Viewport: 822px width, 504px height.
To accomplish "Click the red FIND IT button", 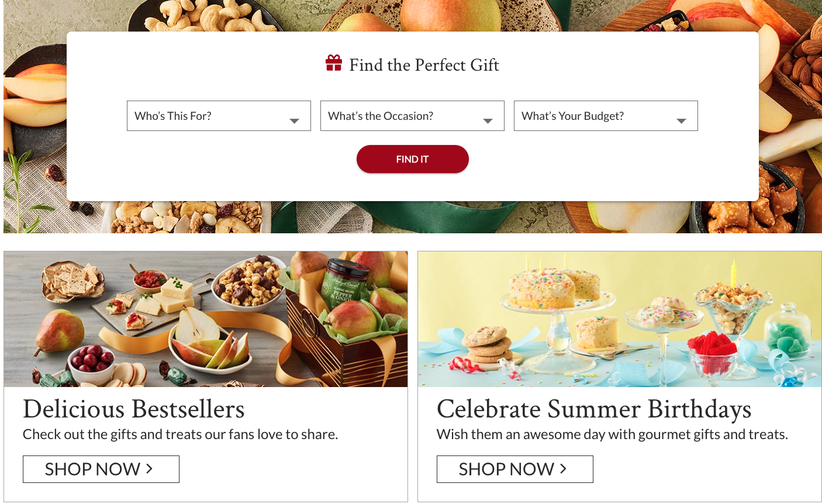I will tap(413, 159).
